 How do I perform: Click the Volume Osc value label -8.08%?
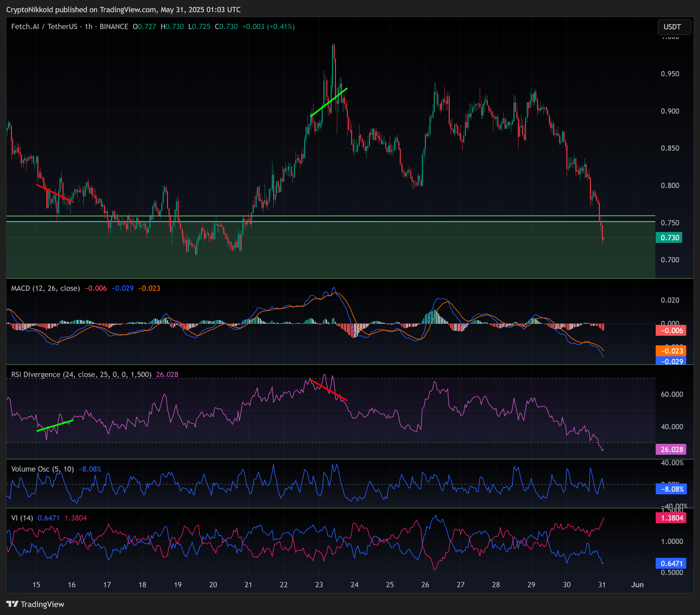pyautogui.click(x=671, y=489)
